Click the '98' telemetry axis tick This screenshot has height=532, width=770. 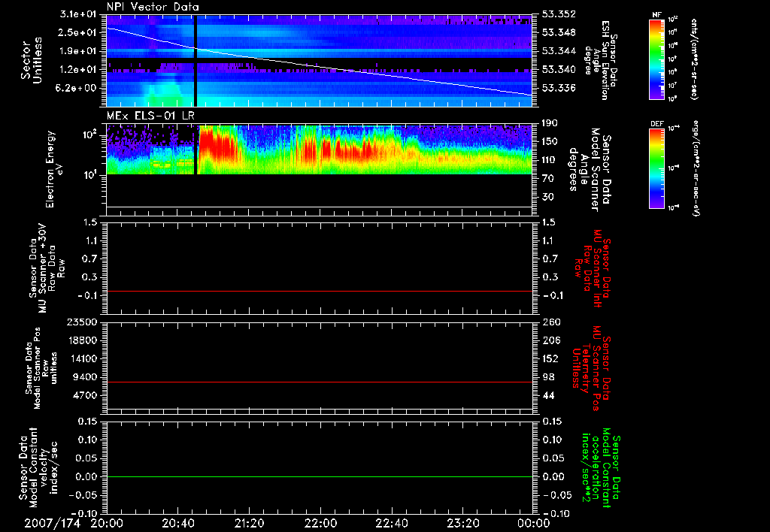click(x=547, y=377)
